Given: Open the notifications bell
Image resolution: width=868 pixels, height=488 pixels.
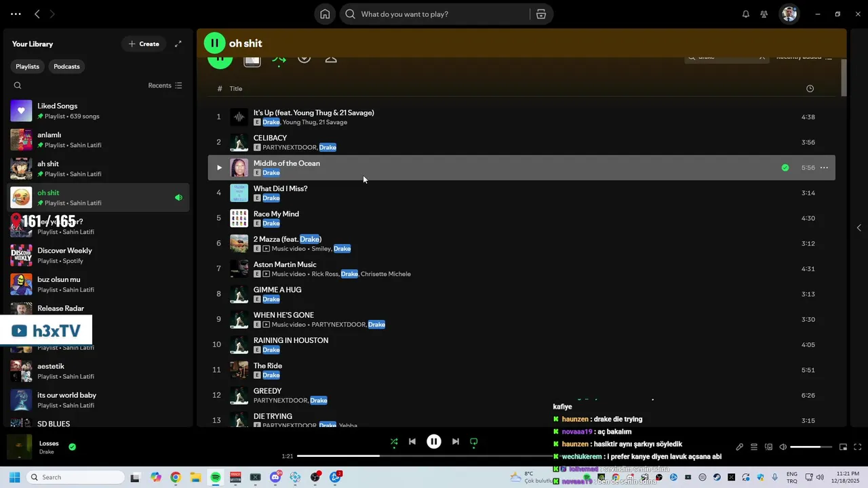Looking at the screenshot, I should (746, 14).
